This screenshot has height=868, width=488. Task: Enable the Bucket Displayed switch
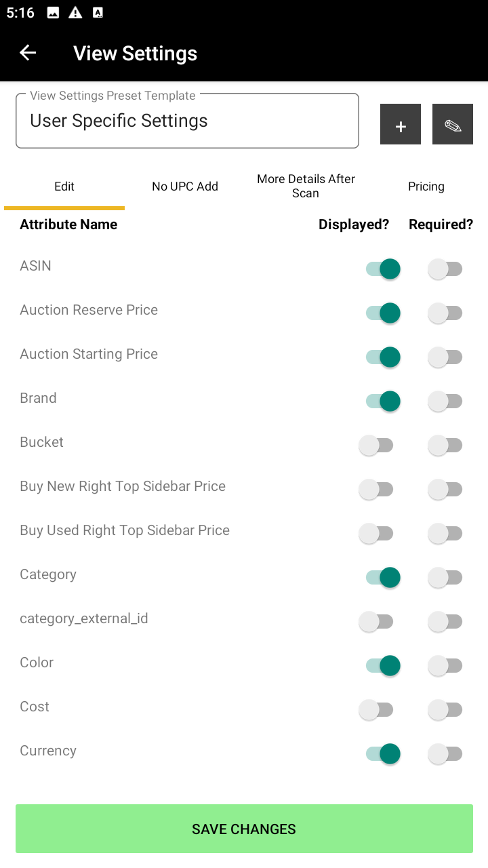tap(376, 446)
